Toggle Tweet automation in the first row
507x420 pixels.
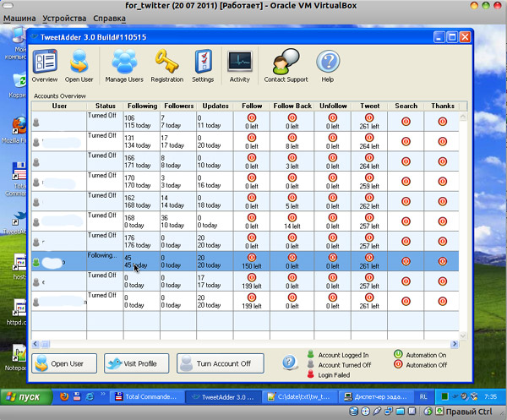(369, 117)
